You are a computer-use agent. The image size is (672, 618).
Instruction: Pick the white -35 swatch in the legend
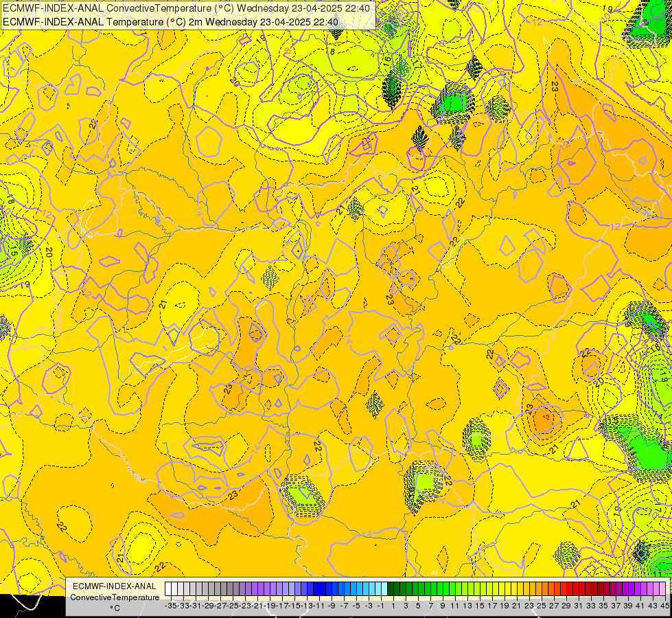[x=168, y=588]
